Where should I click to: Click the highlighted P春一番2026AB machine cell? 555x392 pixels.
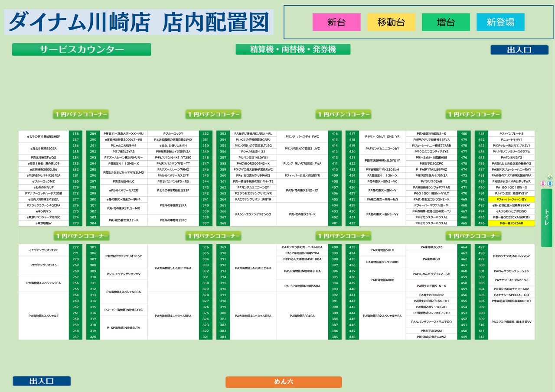click(512, 223)
